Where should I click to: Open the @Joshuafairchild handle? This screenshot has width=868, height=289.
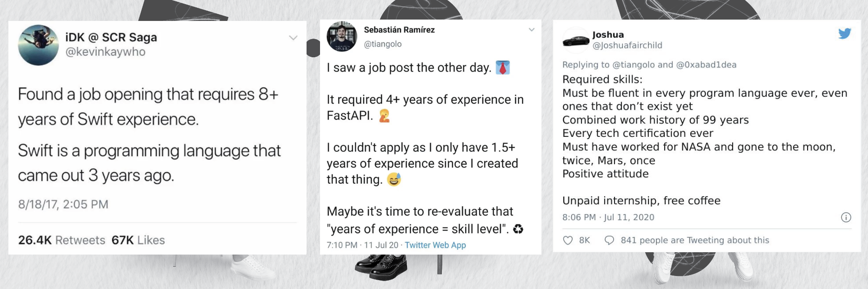click(x=627, y=46)
